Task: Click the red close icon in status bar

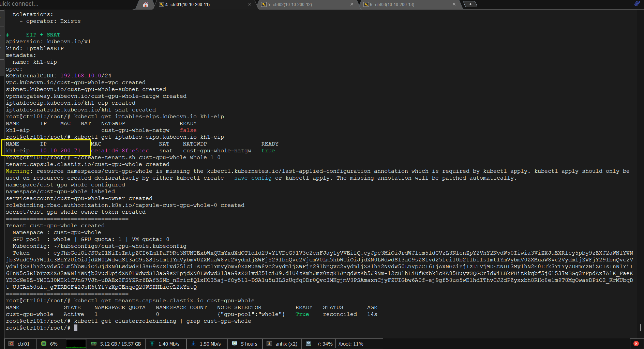Action: (636, 344)
